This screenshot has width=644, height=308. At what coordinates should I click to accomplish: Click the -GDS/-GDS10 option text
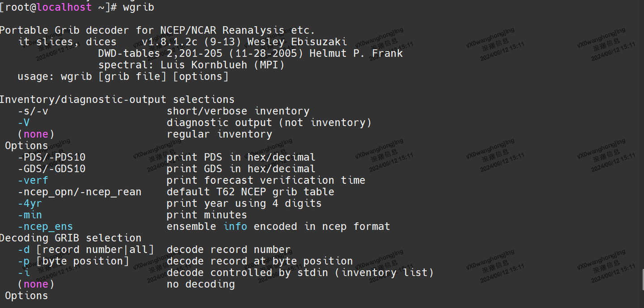click(51, 169)
